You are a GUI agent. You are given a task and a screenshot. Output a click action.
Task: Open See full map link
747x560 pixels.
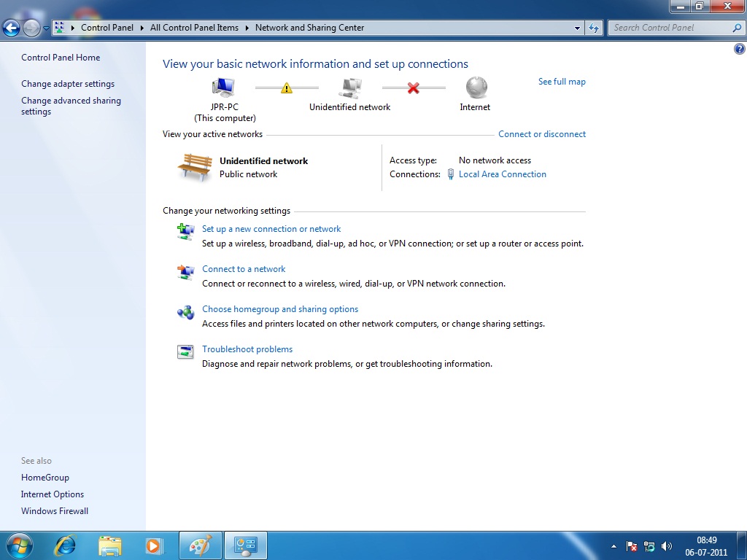pos(562,82)
